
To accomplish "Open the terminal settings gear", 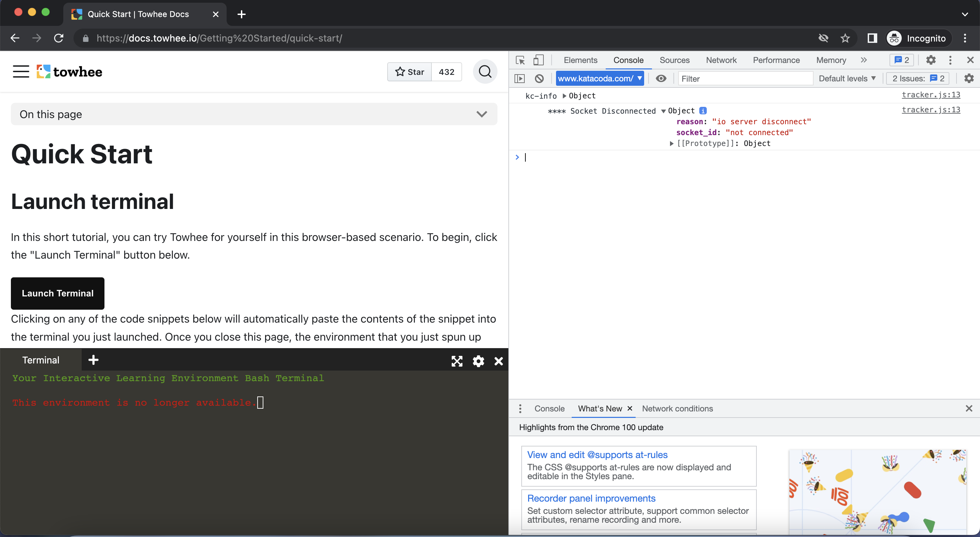I will [x=478, y=361].
